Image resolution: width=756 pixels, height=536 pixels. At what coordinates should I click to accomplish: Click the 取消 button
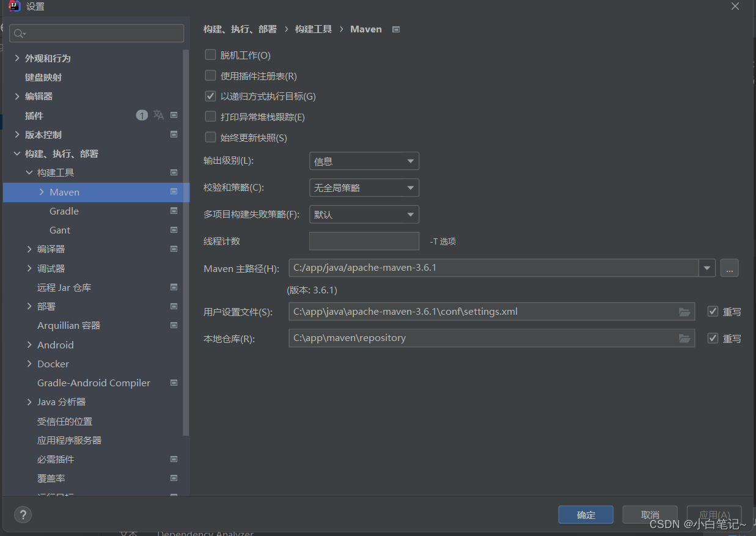point(650,515)
